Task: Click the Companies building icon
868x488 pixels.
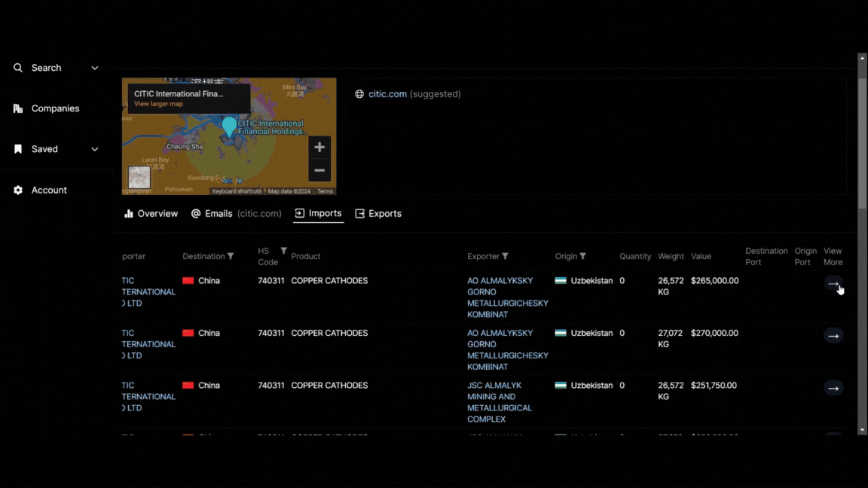Action: tap(18, 108)
